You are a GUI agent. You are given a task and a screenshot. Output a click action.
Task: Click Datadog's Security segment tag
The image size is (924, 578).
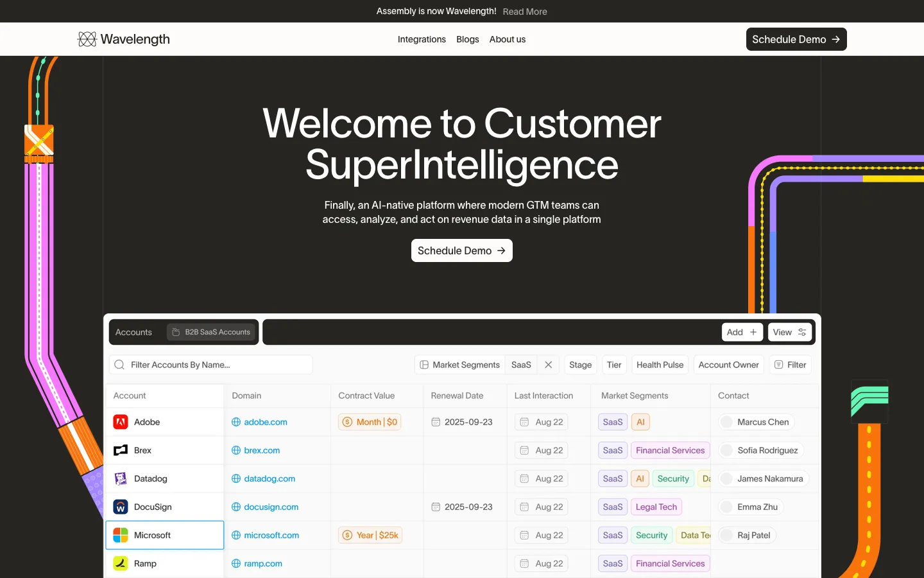tap(673, 478)
